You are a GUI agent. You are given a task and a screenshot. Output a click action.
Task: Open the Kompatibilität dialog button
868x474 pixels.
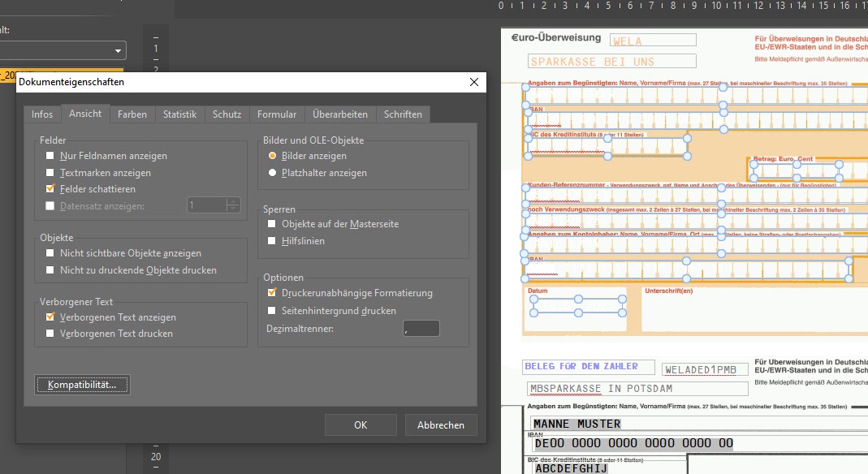coord(82,385)
